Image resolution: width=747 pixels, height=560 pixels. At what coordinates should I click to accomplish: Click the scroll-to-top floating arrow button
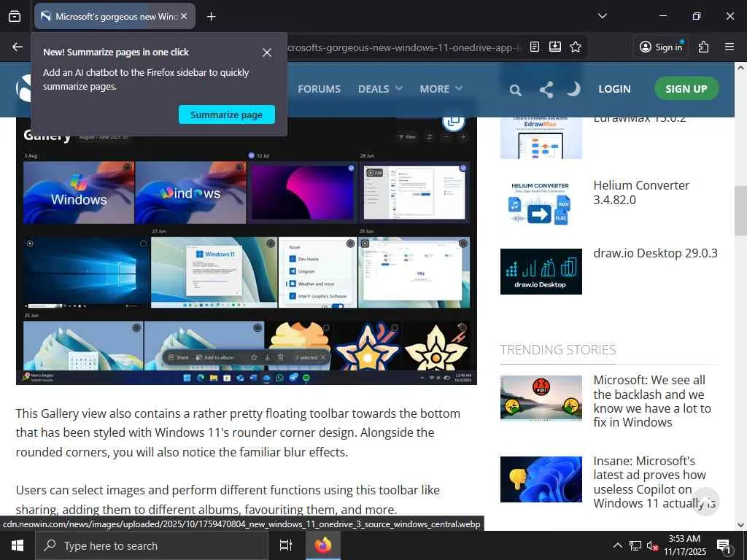(706, 500)
